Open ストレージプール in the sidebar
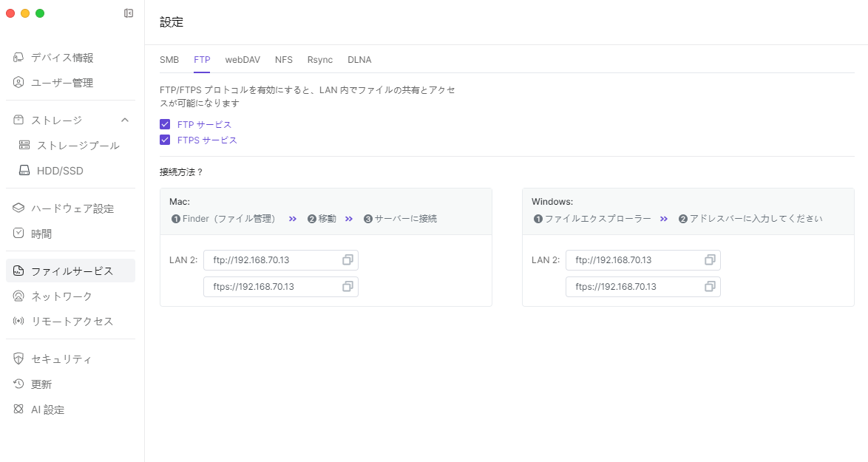 coord(78,146)
